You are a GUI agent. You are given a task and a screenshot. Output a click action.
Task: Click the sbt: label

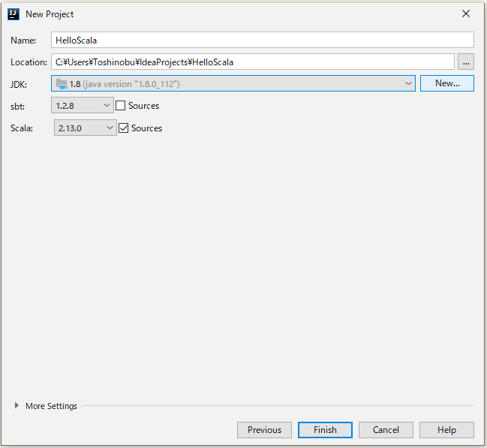(17, 107)
